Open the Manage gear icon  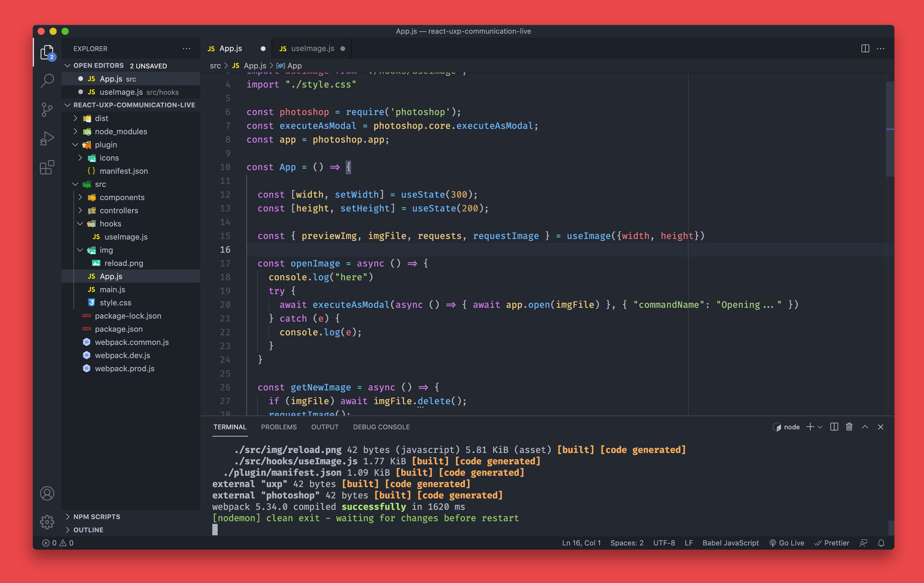click(x=47, y=522)
